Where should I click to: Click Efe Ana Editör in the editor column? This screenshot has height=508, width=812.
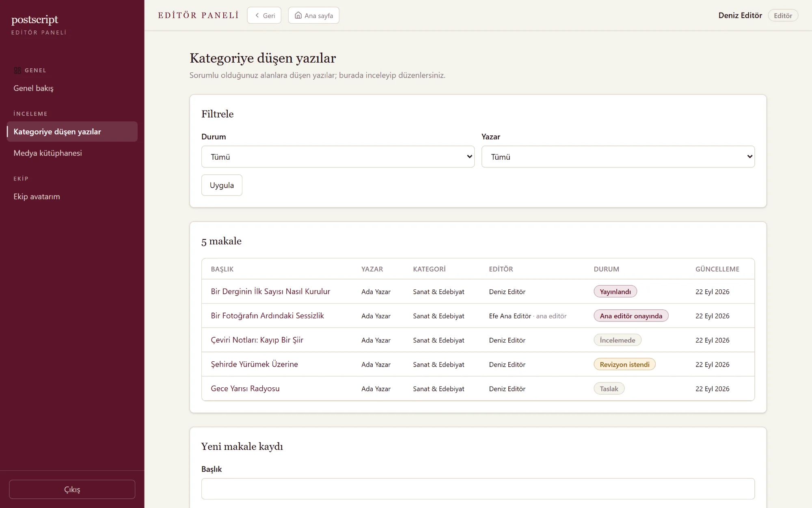point(510,316)
